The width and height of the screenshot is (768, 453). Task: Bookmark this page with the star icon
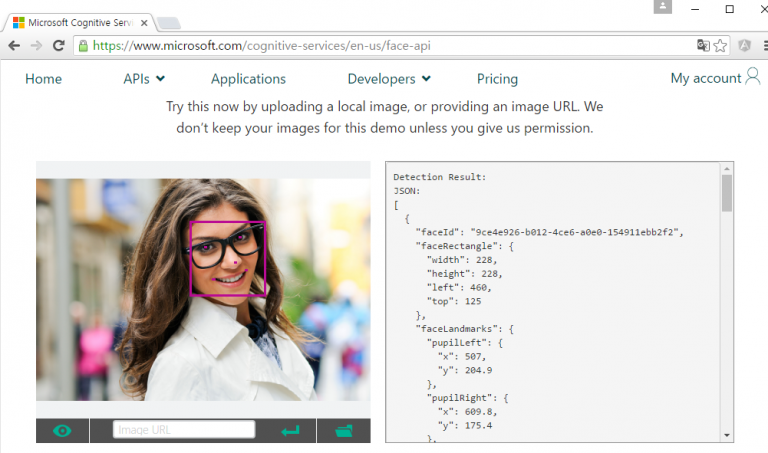pos(720,46)
